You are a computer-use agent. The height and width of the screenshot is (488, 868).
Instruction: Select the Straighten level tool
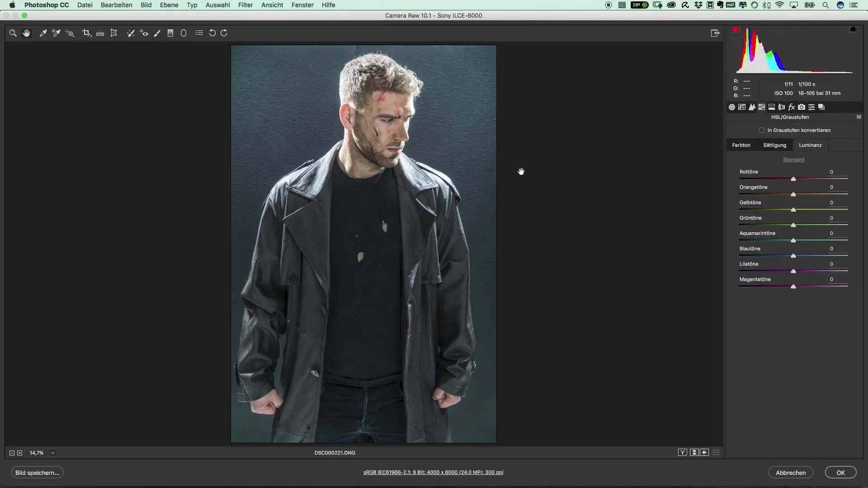point(100,33)
